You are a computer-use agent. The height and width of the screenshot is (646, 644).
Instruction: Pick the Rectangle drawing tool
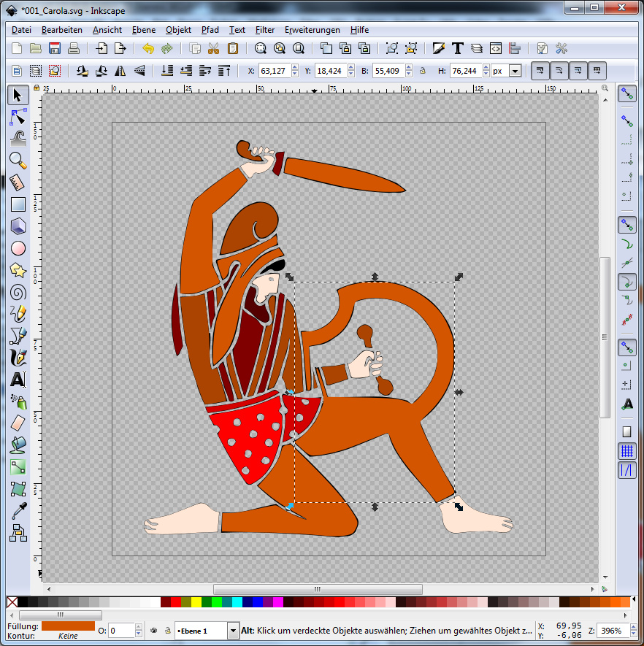(x=18, y=204)
